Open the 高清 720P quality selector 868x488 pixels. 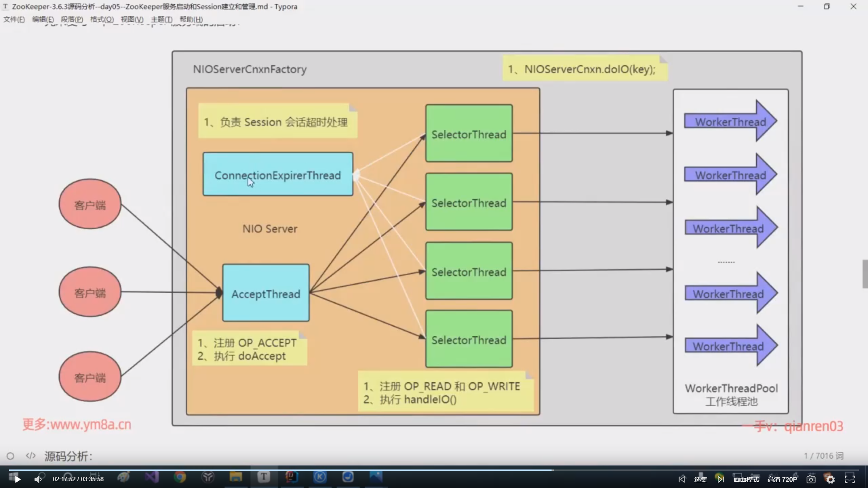click(x=782, y=479)
